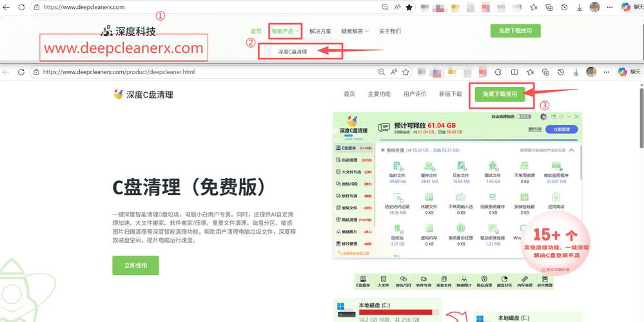Reload the deepcleaner.html product page window

21,71
